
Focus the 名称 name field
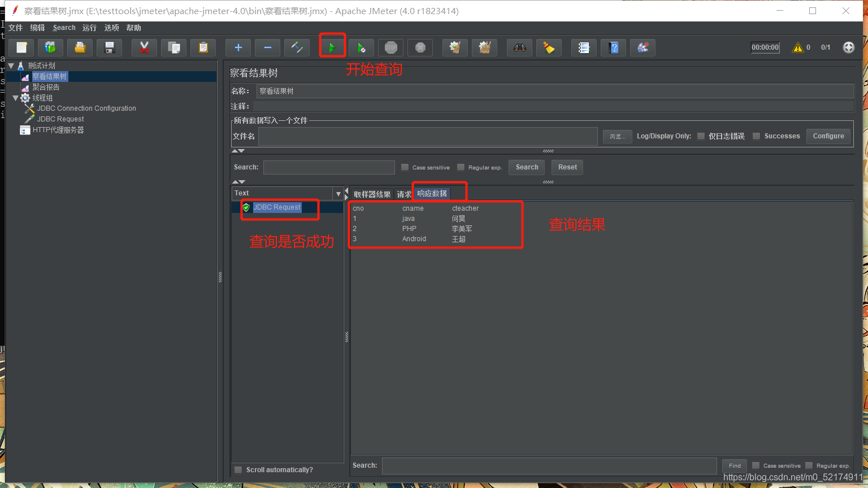point(555,91)
